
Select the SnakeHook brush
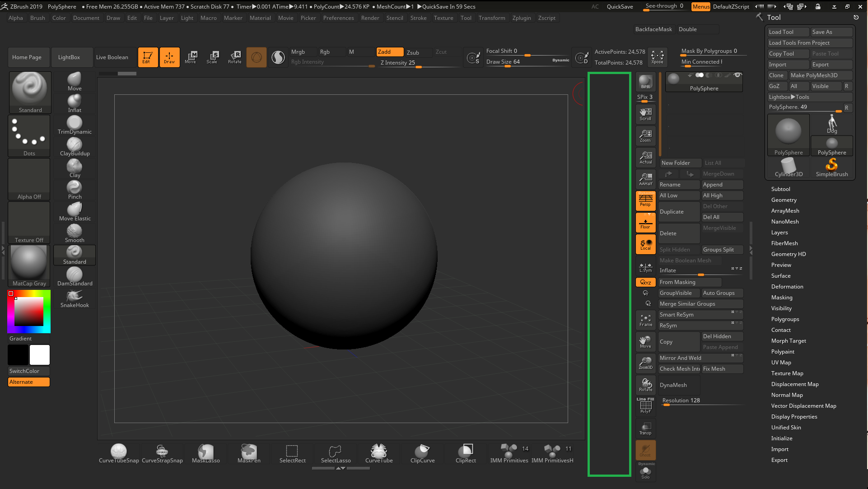pos(75,298)
